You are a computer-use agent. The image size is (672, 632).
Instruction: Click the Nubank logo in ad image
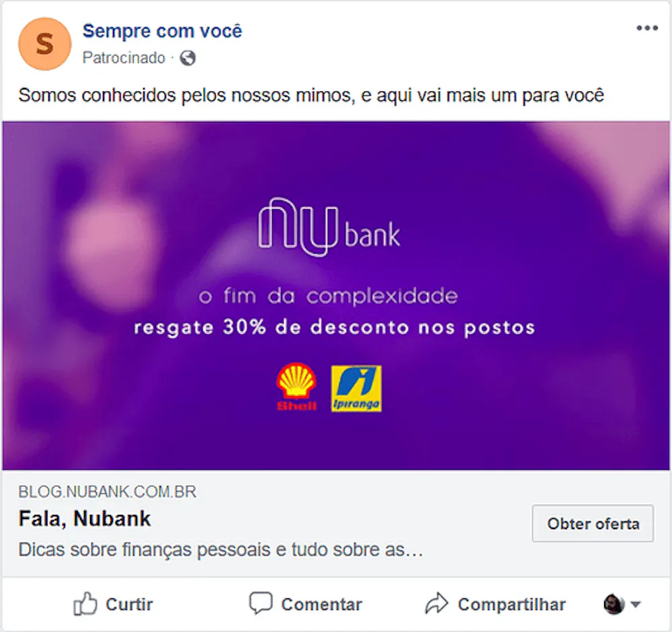click(x=329, y=227)
